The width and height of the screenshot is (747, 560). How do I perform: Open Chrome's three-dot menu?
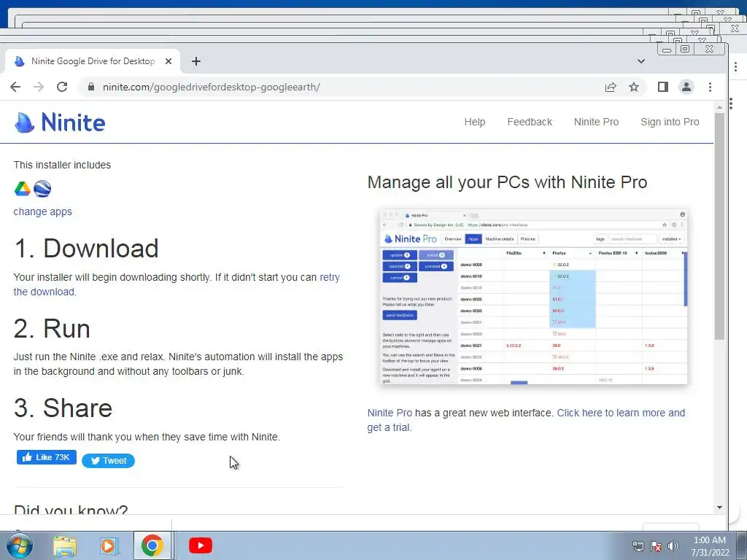point(710,87)
